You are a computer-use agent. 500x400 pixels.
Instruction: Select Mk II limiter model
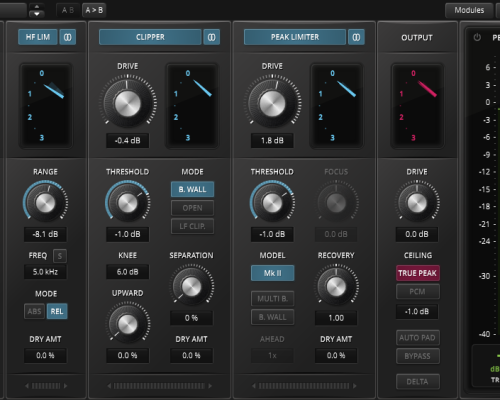tap(273, 273)
